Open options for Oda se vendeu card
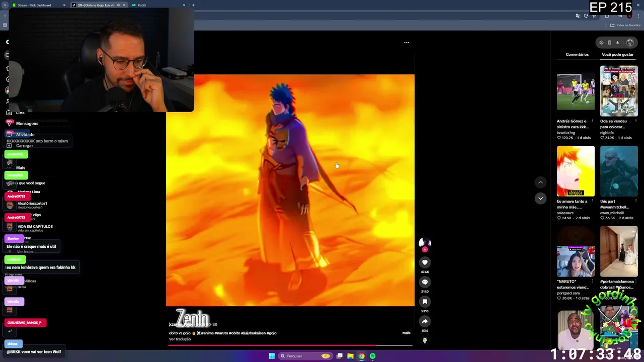The image size is (644, 362). (x=635, y=121)
